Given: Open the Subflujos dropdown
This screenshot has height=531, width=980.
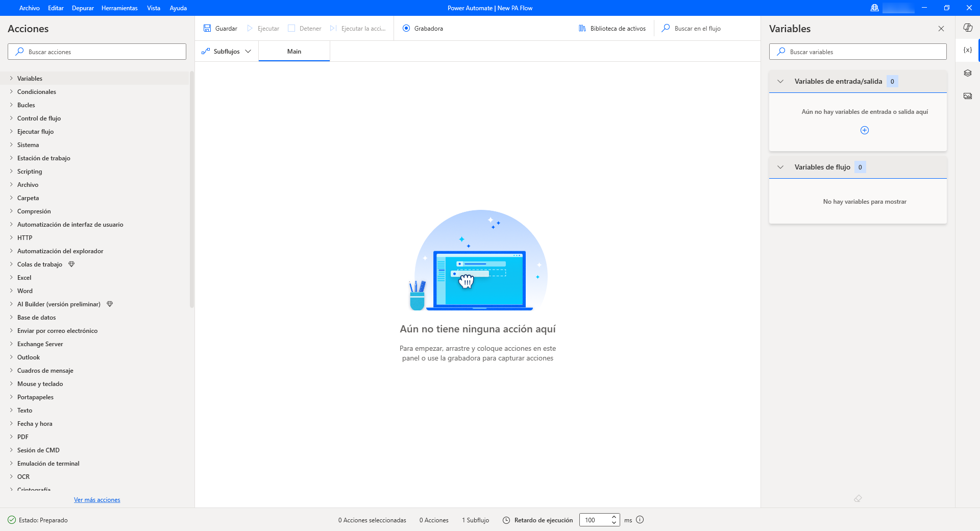Looking at the screenshot, I should (227, 51).
